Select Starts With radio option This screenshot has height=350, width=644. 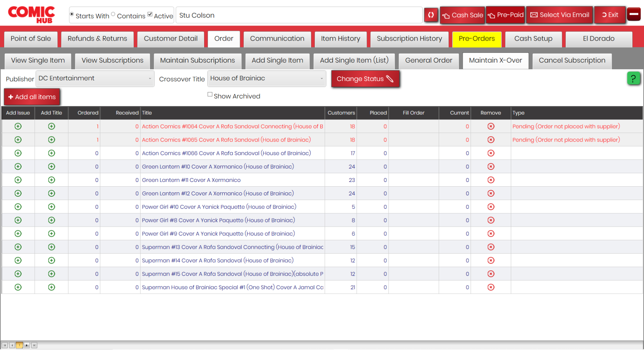(x=72, y=14)
